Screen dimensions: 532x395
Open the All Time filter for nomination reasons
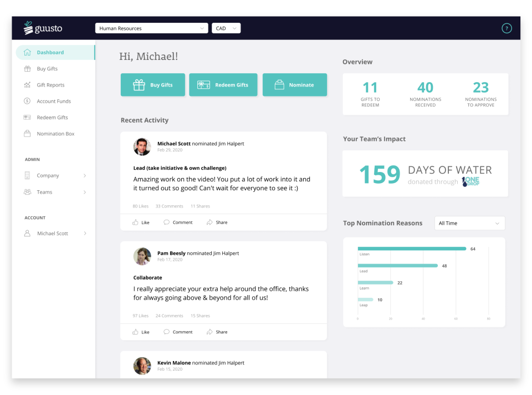tap(469, 222)
